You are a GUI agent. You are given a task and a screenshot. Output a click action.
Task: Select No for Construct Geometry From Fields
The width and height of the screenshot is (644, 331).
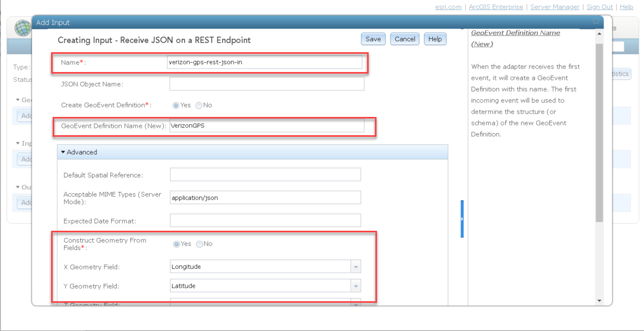[199, 244]
